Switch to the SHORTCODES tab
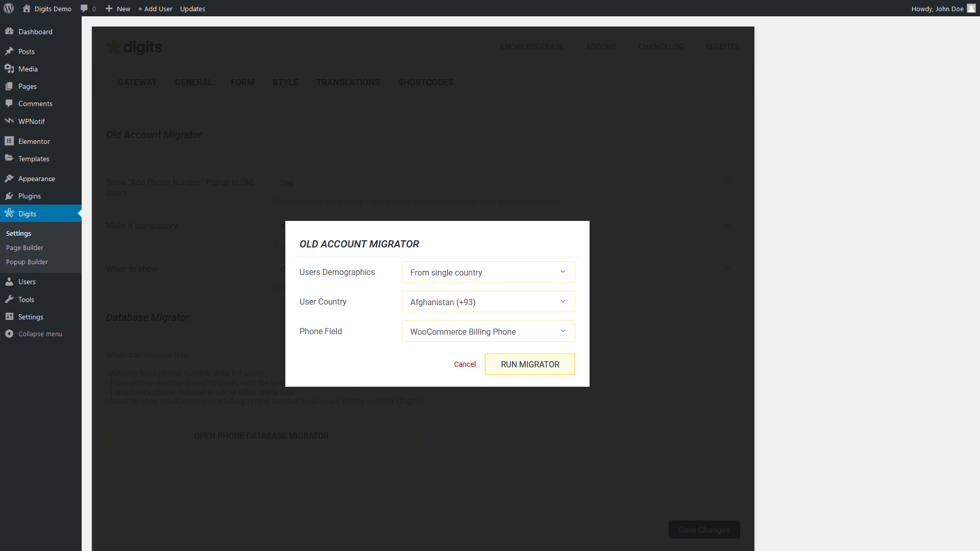 [426, 82]
